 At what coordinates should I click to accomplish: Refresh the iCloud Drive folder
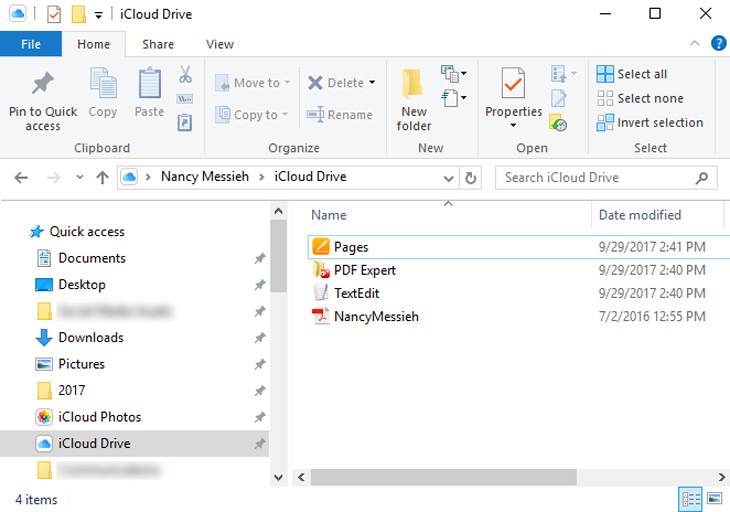473,178
